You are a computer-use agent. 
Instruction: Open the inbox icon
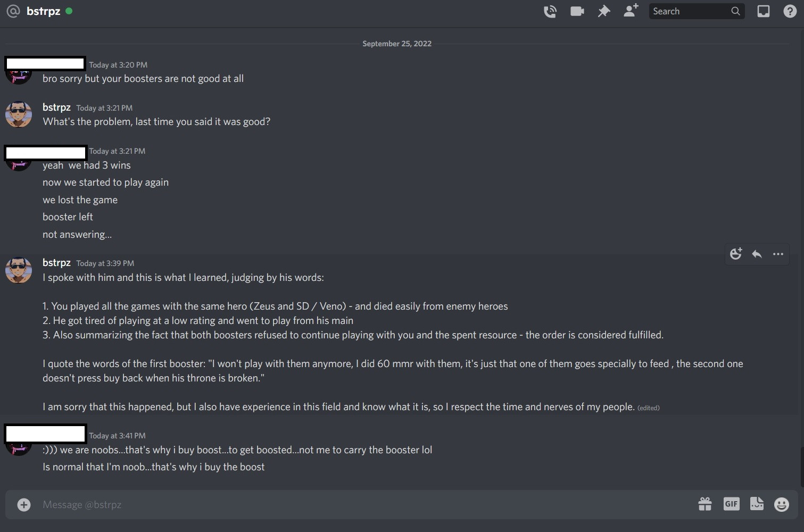point(764,11)
